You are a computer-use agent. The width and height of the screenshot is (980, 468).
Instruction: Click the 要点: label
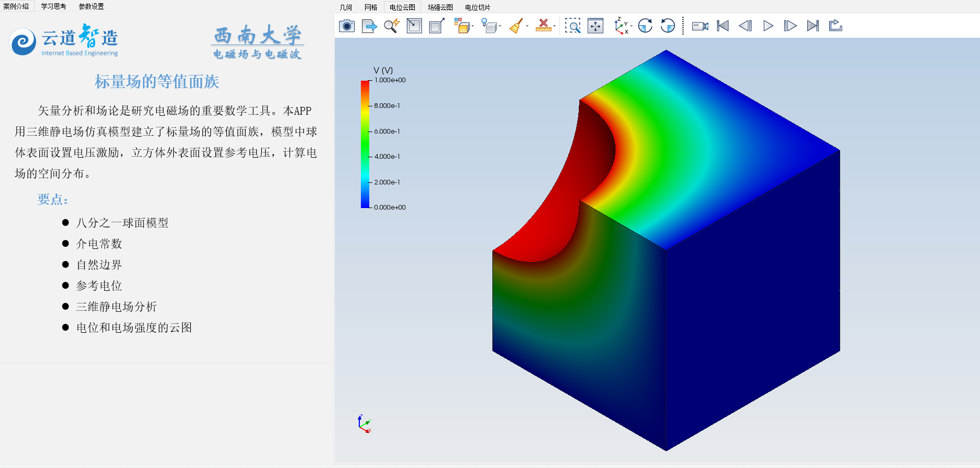pos(53,199)
